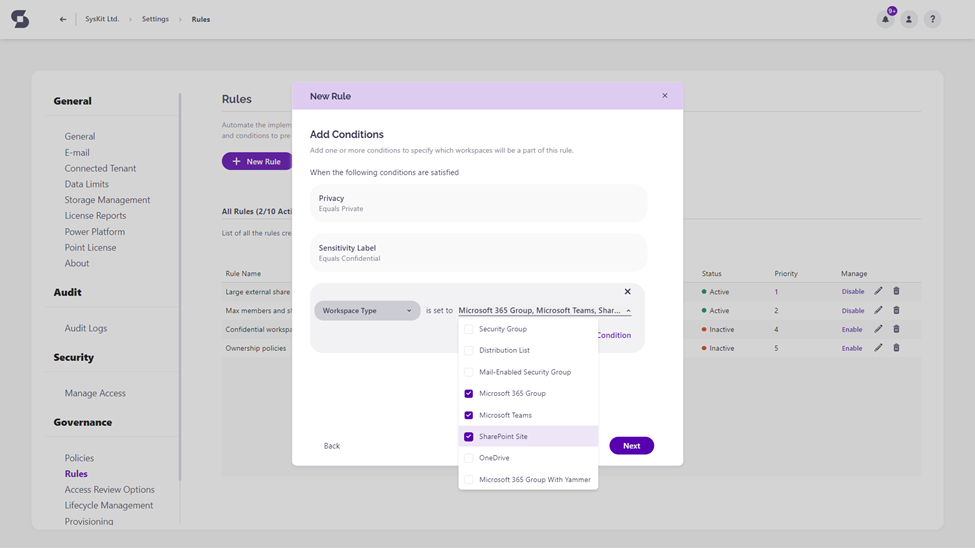Image resolution: width=975 pixels, height=548 pixels.
Task: Open the Workspace Type dropdown
Action: pos(367,310)
